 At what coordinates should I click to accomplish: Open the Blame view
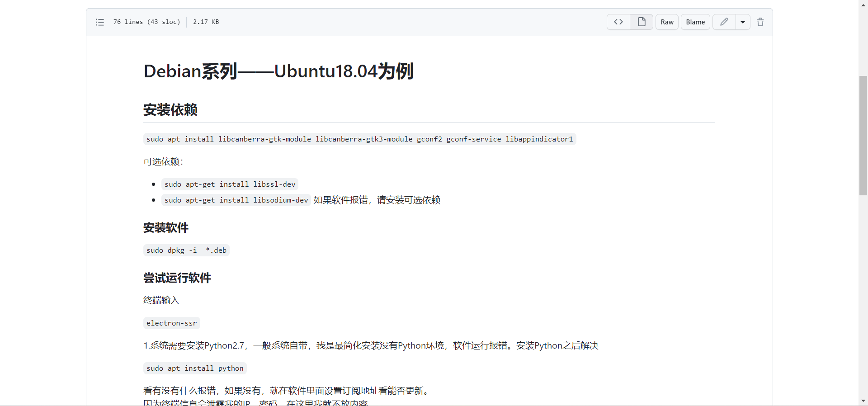695,22
